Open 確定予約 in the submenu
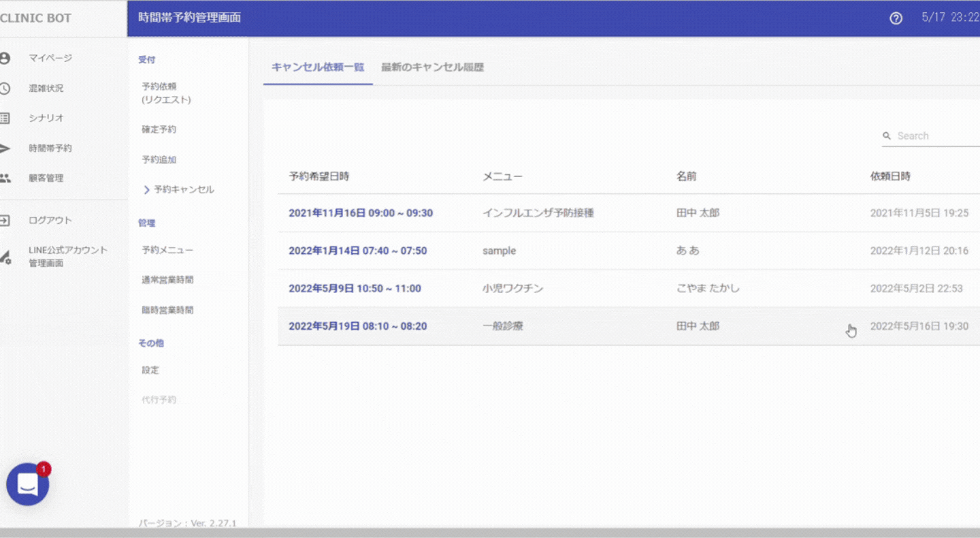Screen dimensions: 980x538 159,129
